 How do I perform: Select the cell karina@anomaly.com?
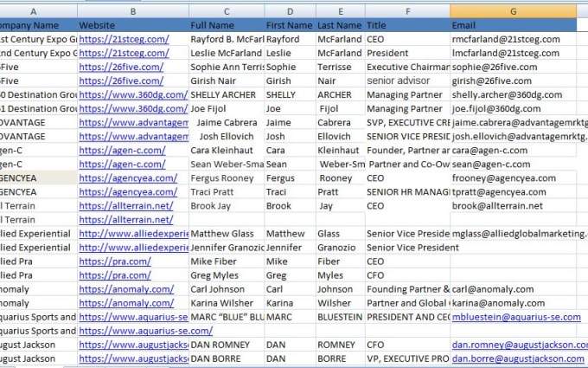pyautogui.click(x=513, y=303)
